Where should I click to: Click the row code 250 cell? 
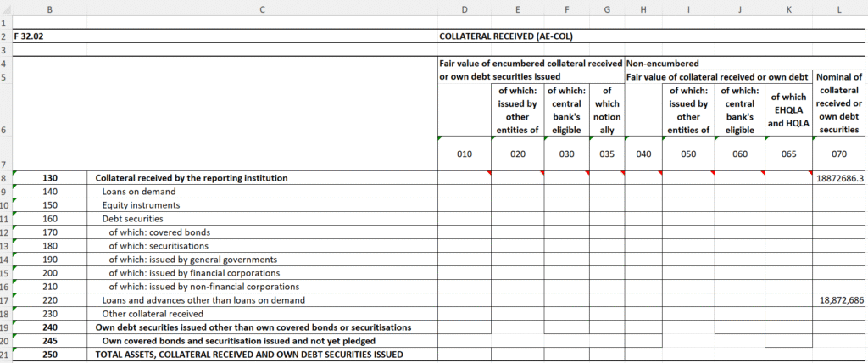49,355
